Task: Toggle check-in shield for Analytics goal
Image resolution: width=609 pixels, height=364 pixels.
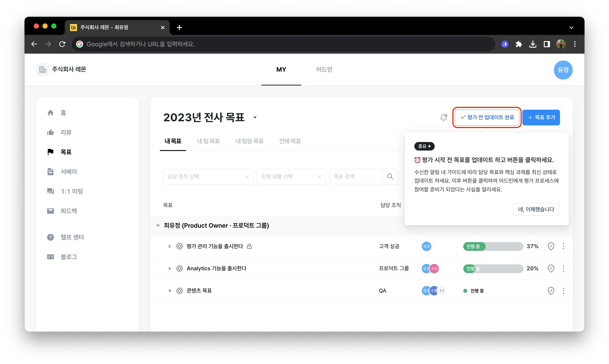Action: click(x=551, y=268)
